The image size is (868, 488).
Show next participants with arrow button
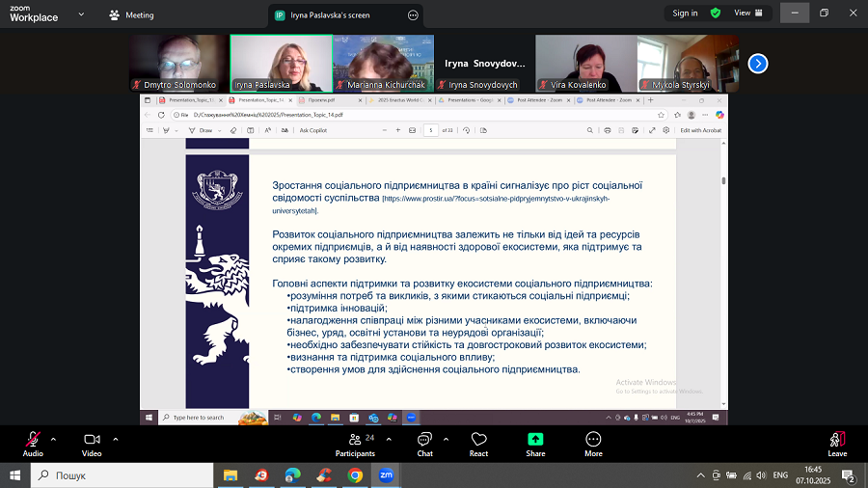click(x=758, y=64)
